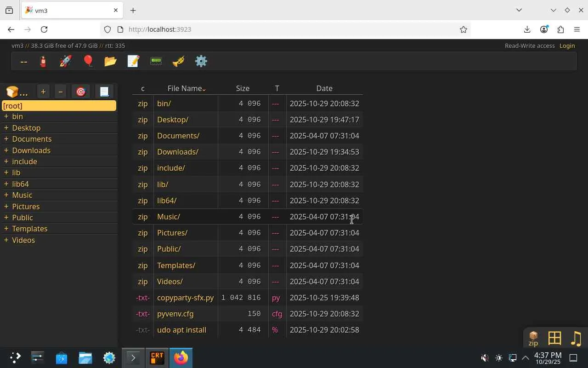This screenshot has height=368, width=588.
Task: Open the browser account profile icon
Action: [544, 29]
